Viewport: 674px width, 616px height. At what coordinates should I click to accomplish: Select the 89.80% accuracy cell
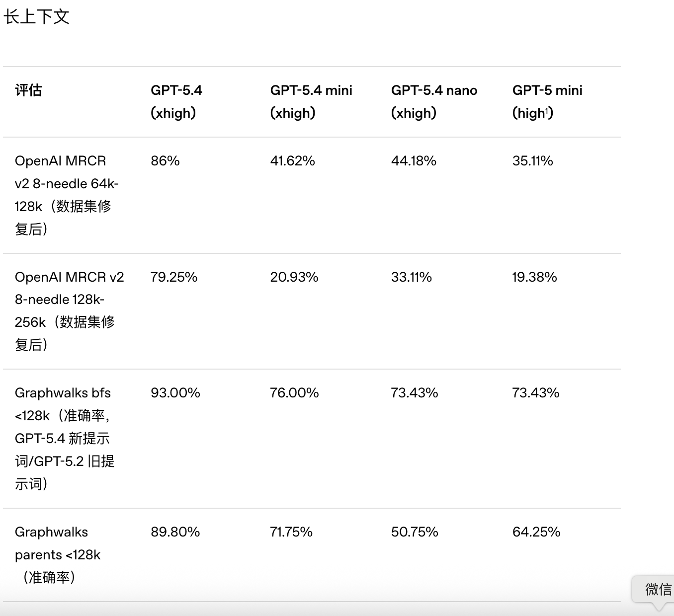175,532
